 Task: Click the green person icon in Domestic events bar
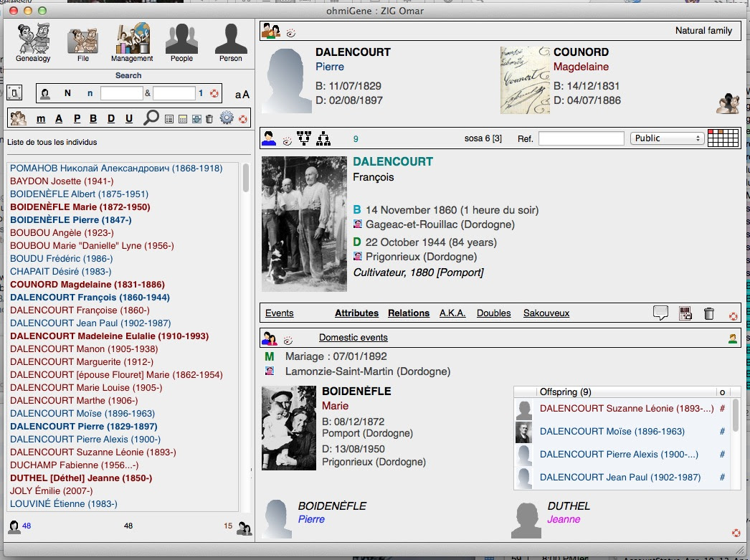tap(732, 338)
